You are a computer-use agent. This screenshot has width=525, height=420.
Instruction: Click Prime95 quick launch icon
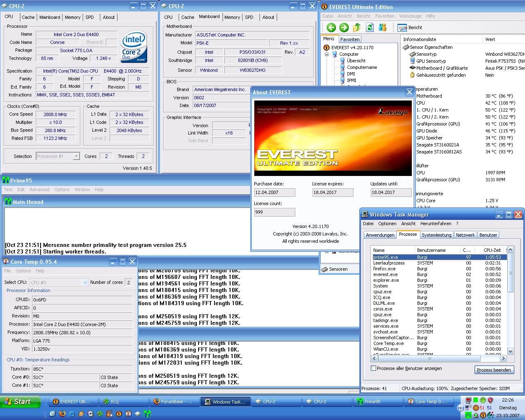tap(147, 413)
